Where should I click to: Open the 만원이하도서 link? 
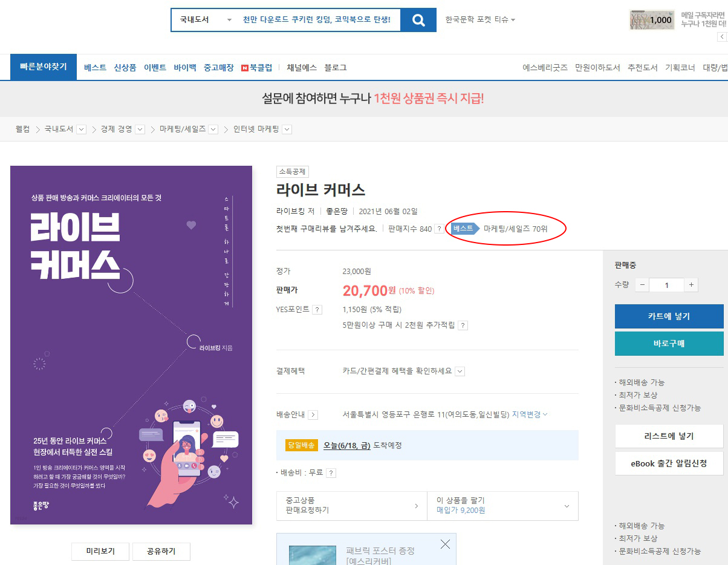tap(597, 68)
